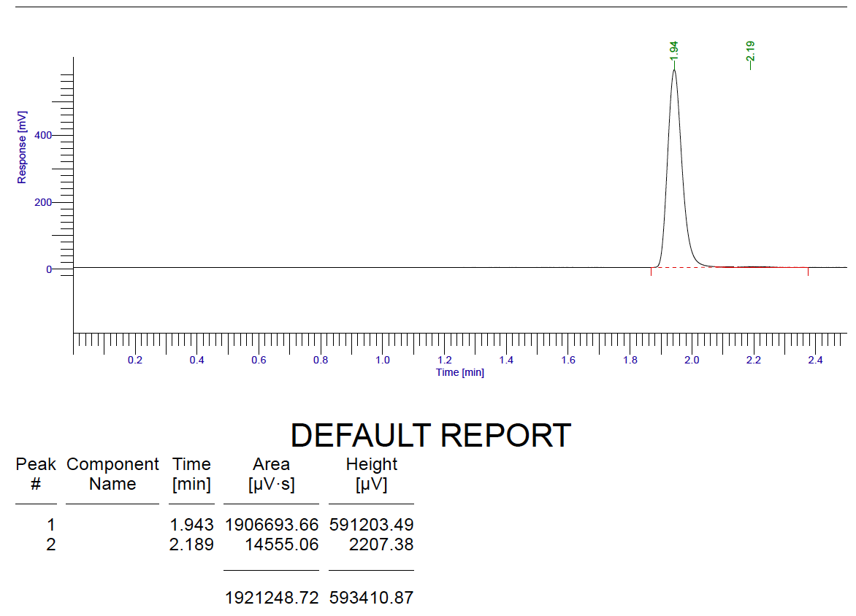Select the Peak # column header
The image size is (856, 616).
point(36,474)
